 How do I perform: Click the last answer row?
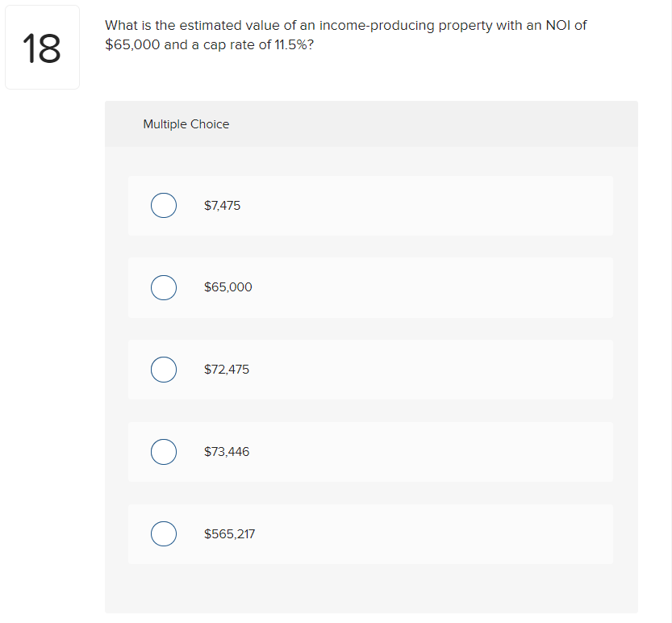click(370, 533)
